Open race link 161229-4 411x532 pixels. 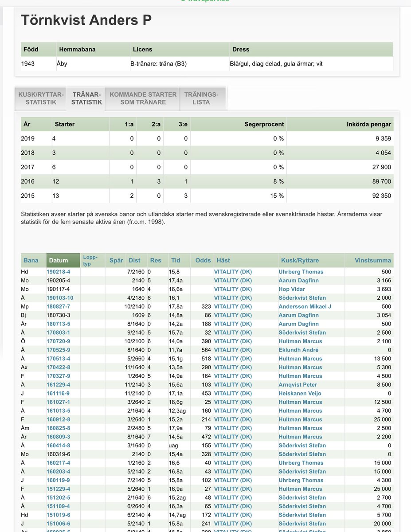58,385
